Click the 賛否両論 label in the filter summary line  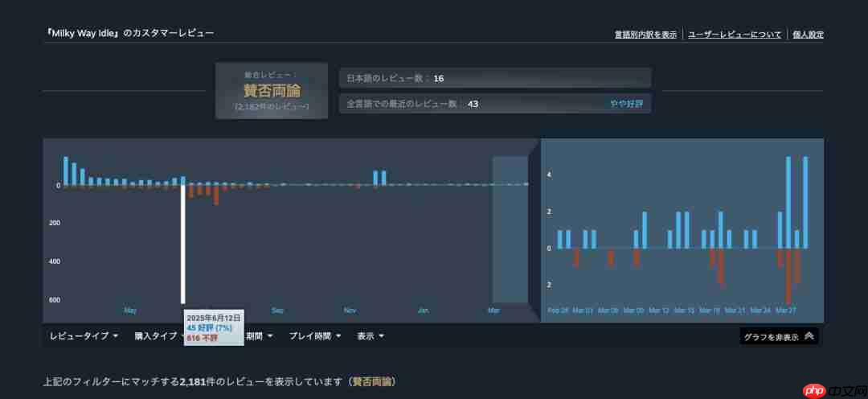(x=372, y=382)
